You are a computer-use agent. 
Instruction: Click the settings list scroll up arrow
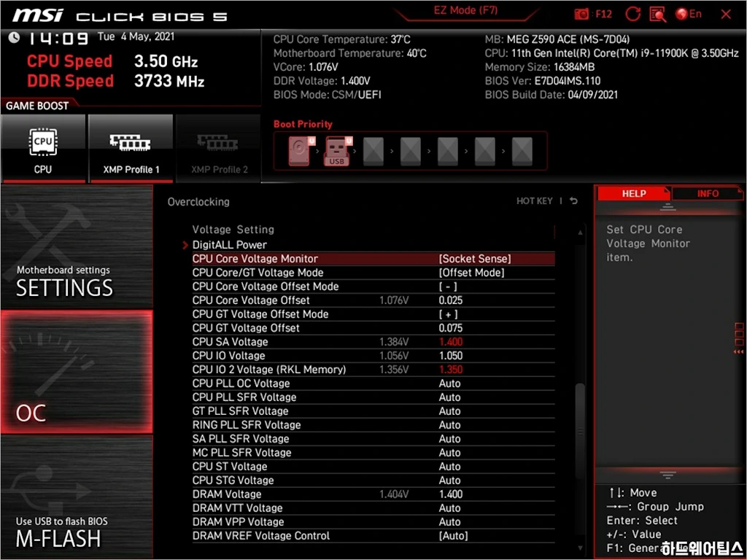(580, 233)
